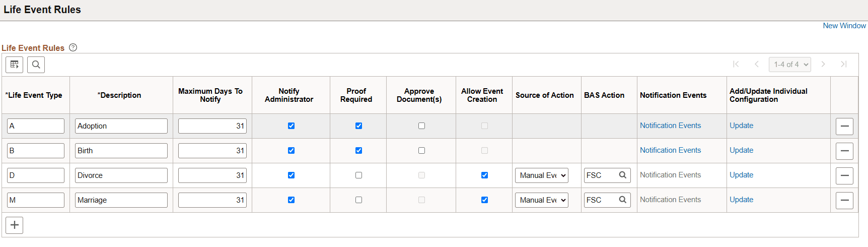Go to next page arrow in grid
This screenshot has height=247, width=868.
[823, 64]
